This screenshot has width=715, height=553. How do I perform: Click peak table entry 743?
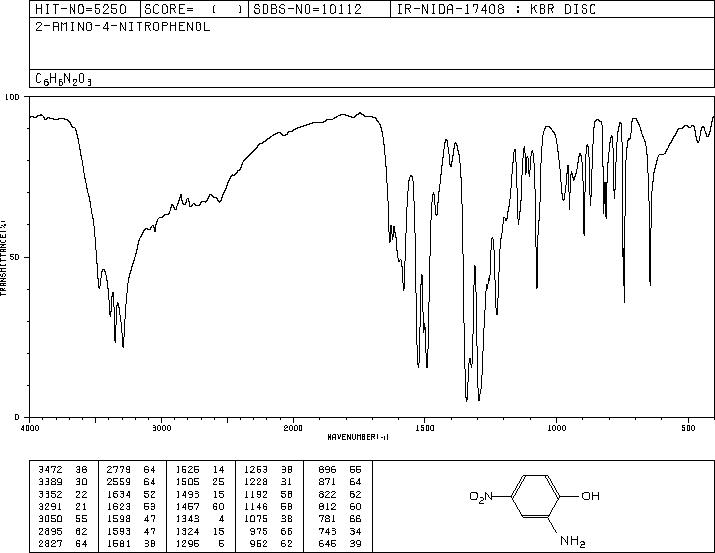coord(327,531)
